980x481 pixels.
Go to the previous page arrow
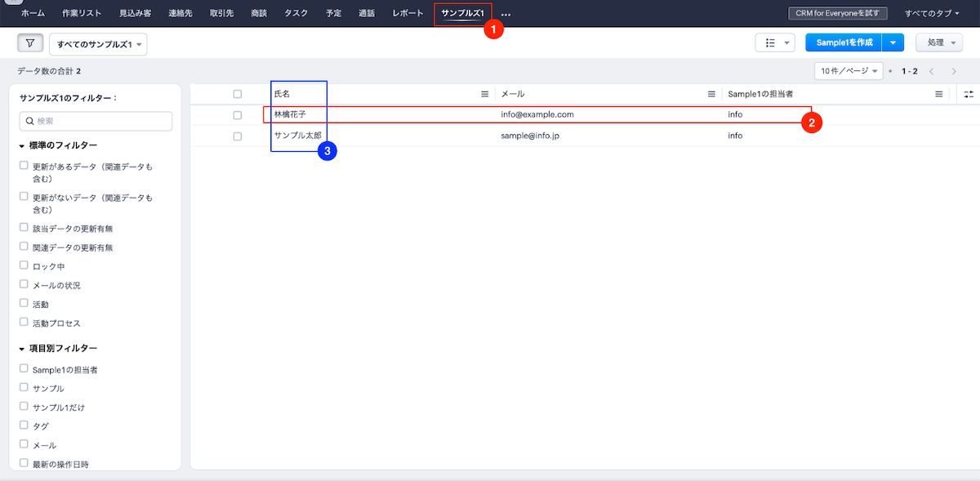931,71
